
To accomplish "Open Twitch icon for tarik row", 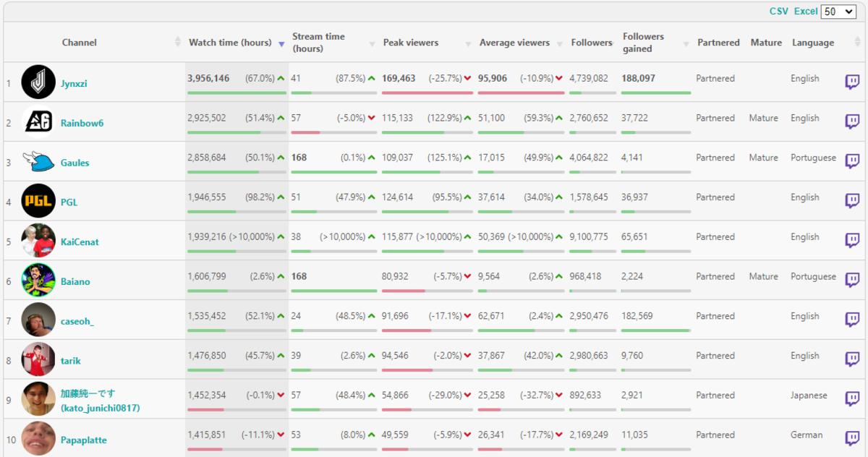I will click(x=852, y=359).
